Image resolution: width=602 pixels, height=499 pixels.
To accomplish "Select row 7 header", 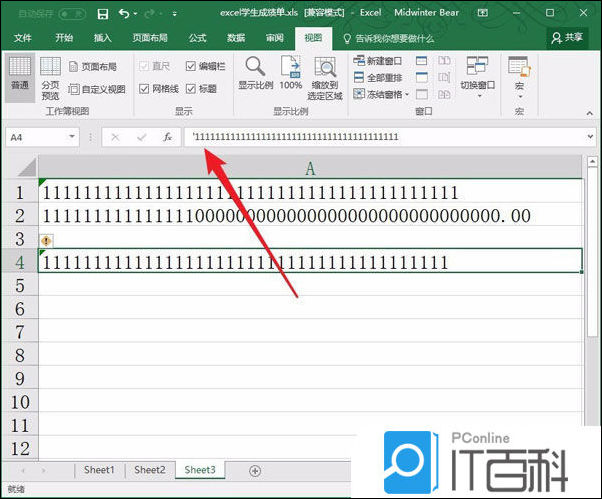I will click(20, 332).
